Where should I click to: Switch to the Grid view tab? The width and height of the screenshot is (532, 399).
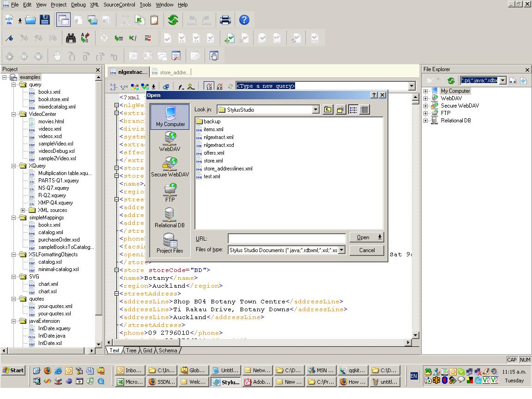click(x=148, y=351)
